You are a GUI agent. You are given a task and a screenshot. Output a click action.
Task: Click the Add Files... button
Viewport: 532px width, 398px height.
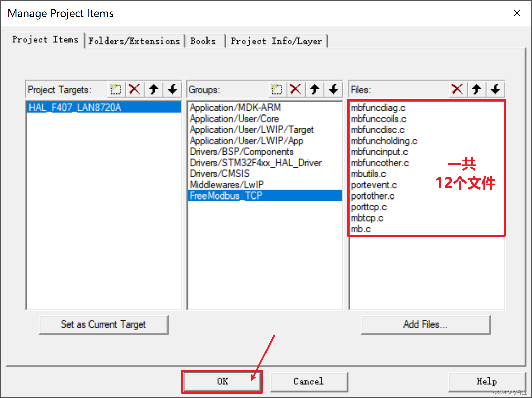pos(426,324)
